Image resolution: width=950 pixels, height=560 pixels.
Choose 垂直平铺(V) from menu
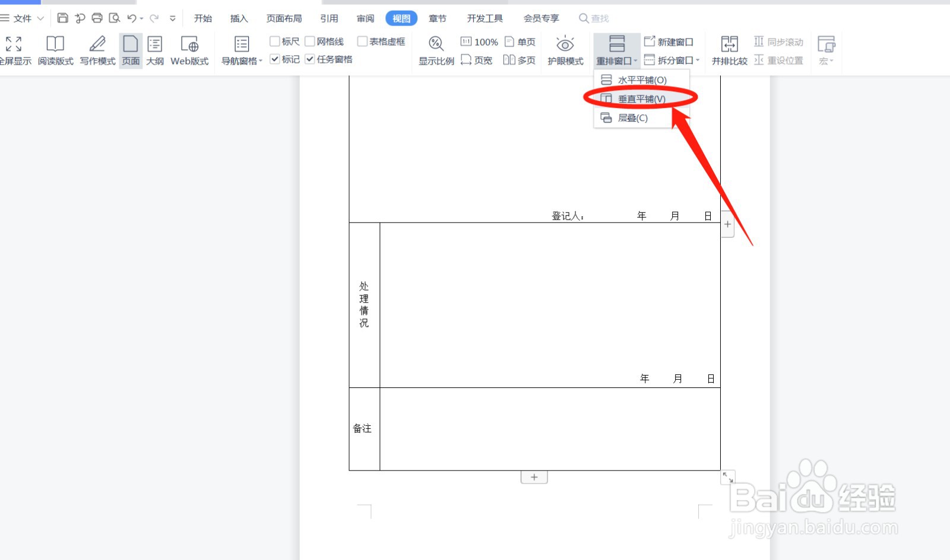[x=642, y=98]
